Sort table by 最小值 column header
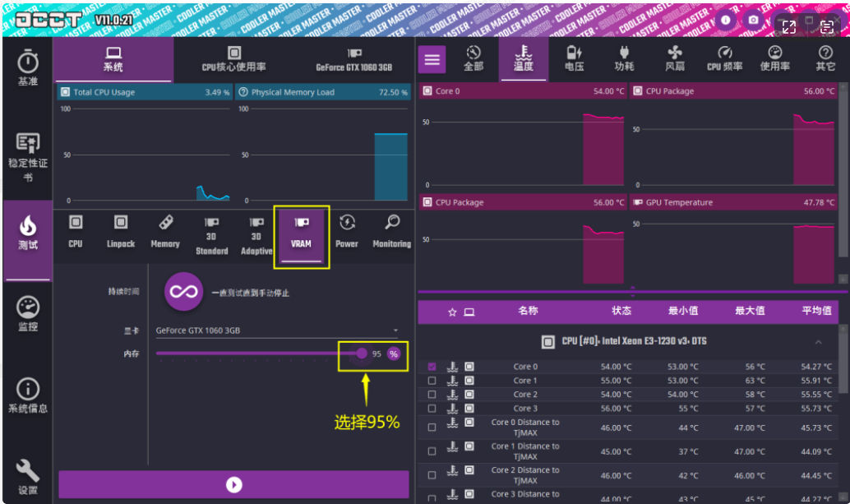 [x=683, y=311]
